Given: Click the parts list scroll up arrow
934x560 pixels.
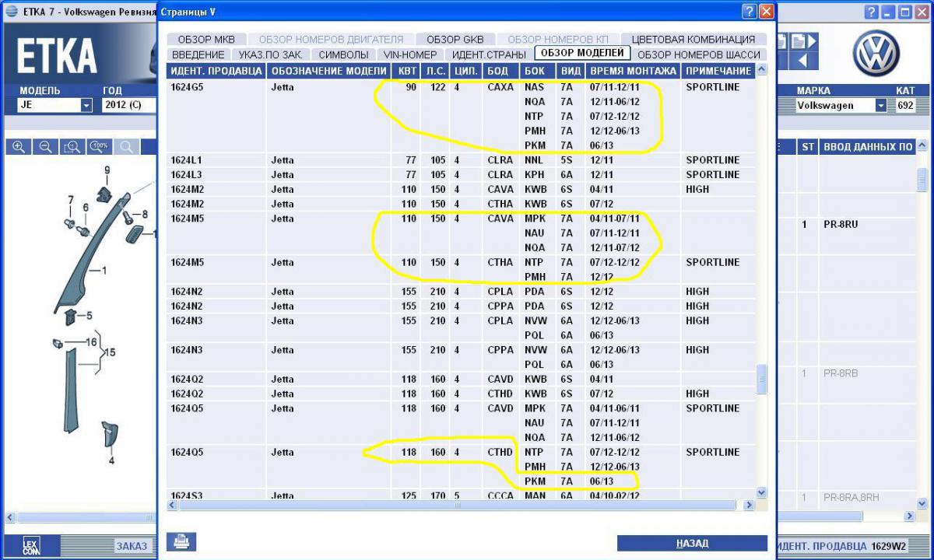Looking at the screenshot, I should point(922,147).
